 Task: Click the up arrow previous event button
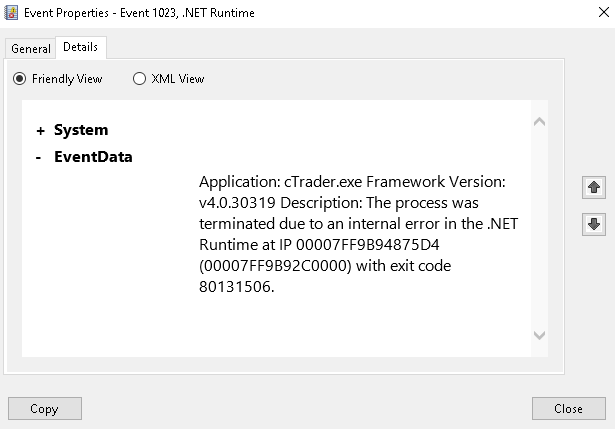pos(593,187)
